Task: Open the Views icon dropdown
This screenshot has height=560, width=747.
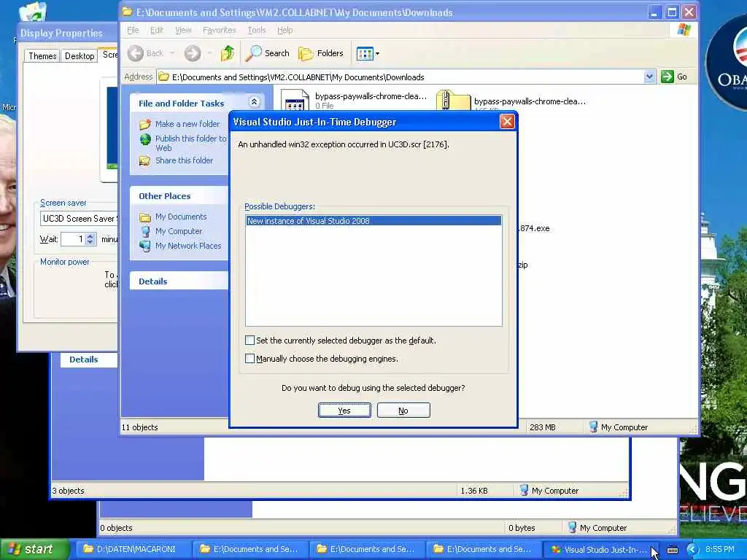Action: 368,54
